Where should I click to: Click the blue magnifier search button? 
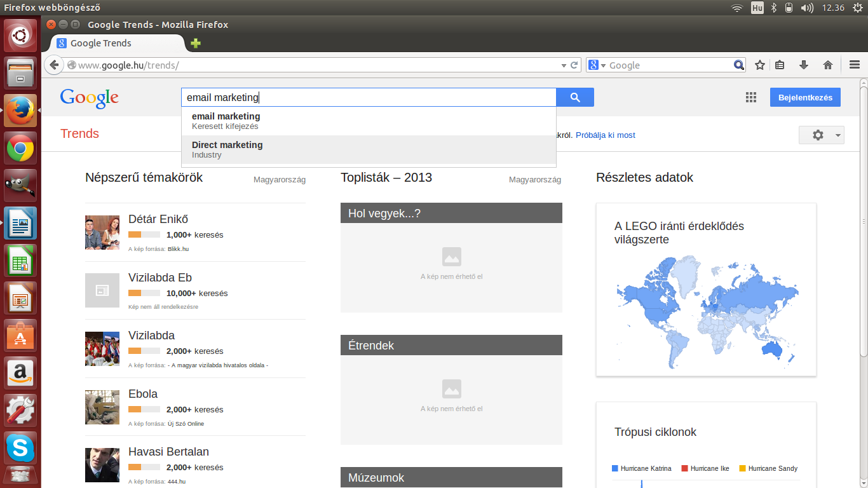(575, 97)
